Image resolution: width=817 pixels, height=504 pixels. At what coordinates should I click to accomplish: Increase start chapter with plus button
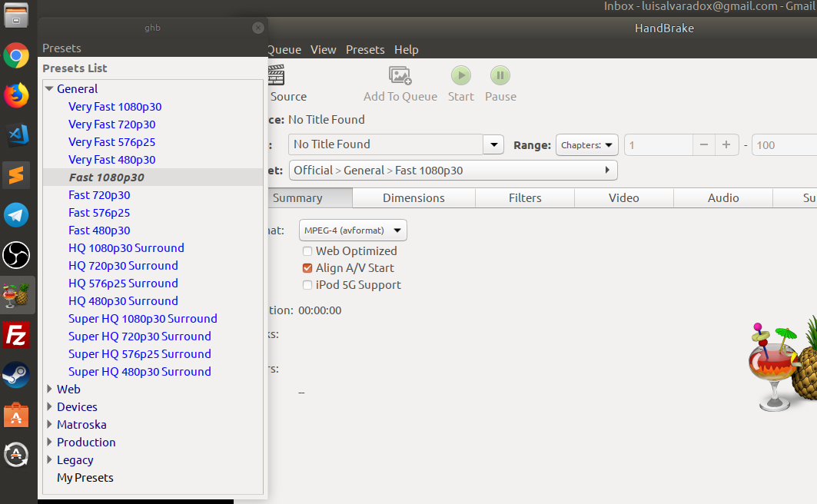coord(726,144)
